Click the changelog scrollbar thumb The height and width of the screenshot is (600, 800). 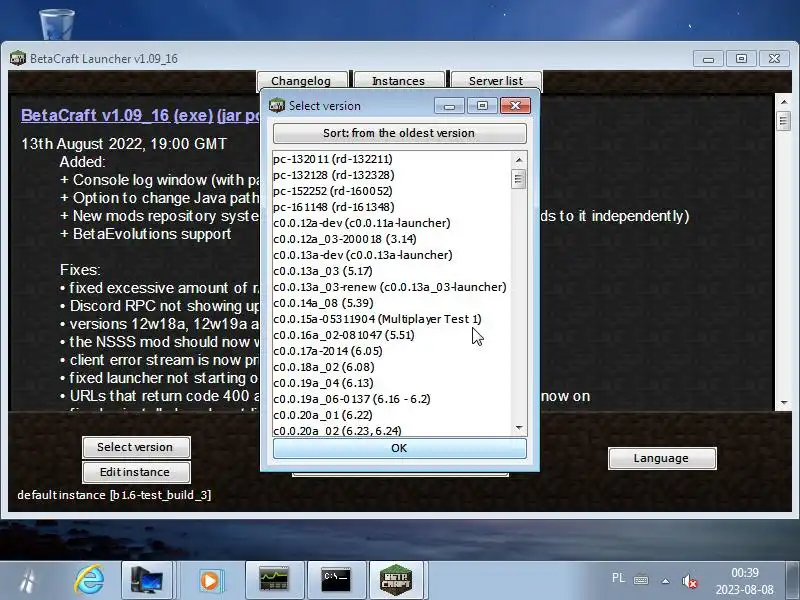tap(784, 121)
